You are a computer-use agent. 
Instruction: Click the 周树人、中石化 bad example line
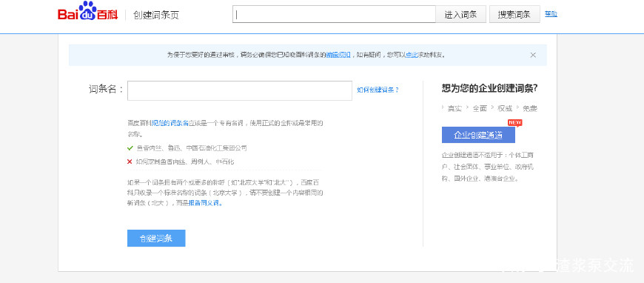185,162
